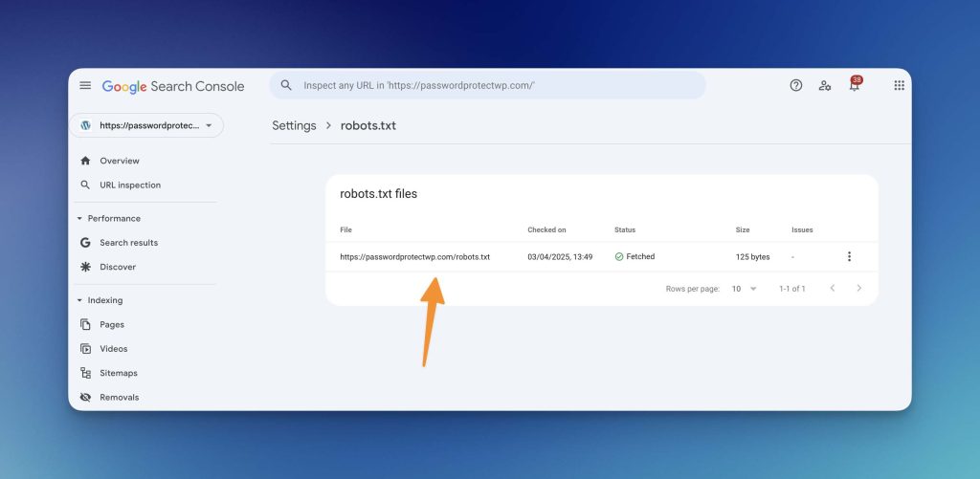Open the property selector dropdown
The image size is (980, 479).
pyautogui.click(x=146, y=125)
